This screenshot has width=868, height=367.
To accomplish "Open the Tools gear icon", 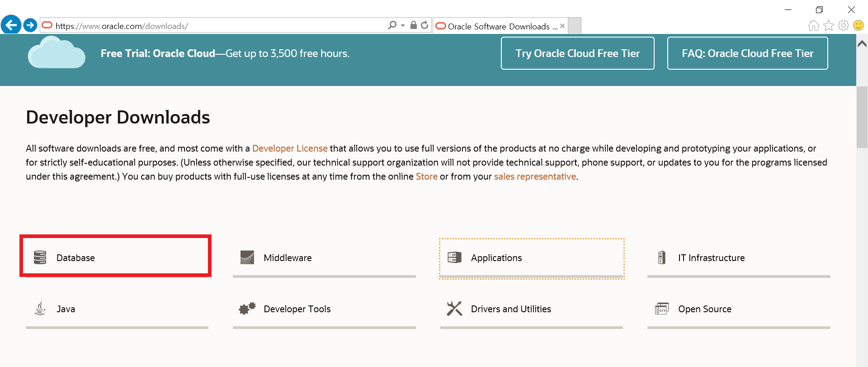I will (844, 25).
